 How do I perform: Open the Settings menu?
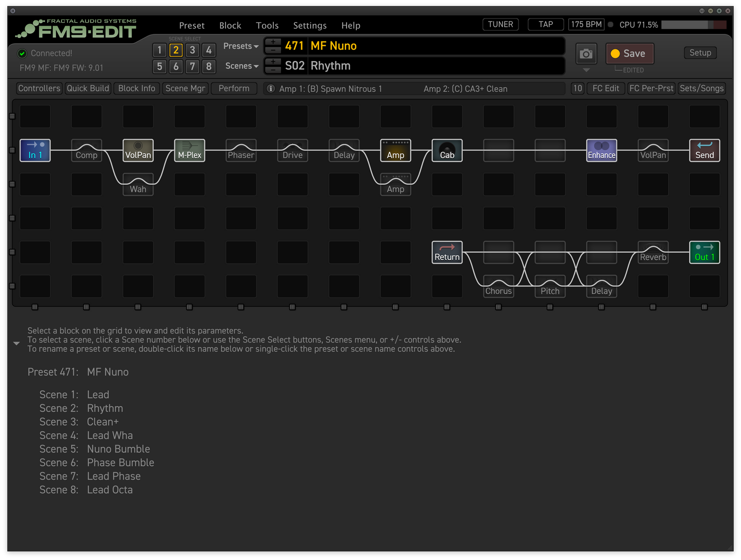coord(310,26)
